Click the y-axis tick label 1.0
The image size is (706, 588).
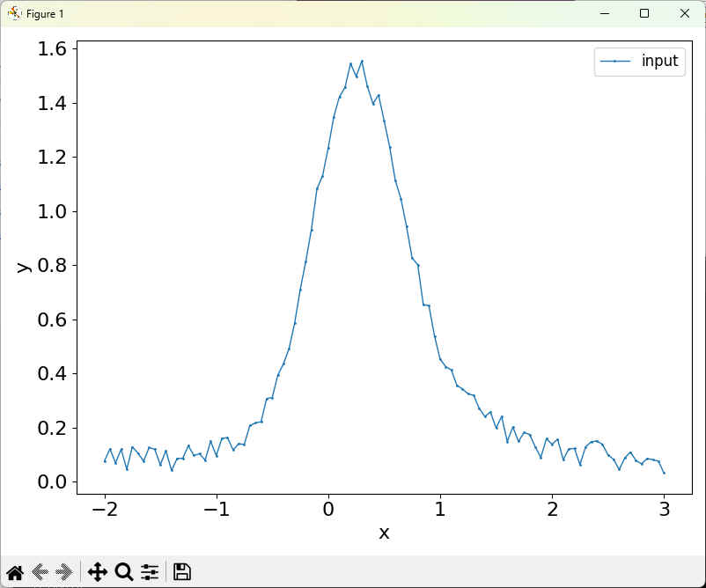[52, 211]
